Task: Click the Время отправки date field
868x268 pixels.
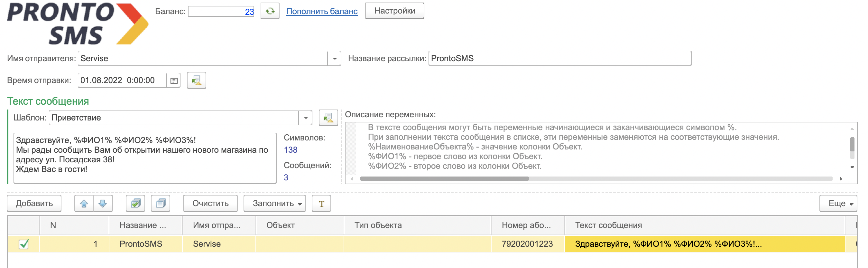Action: (x=122, y=81)
